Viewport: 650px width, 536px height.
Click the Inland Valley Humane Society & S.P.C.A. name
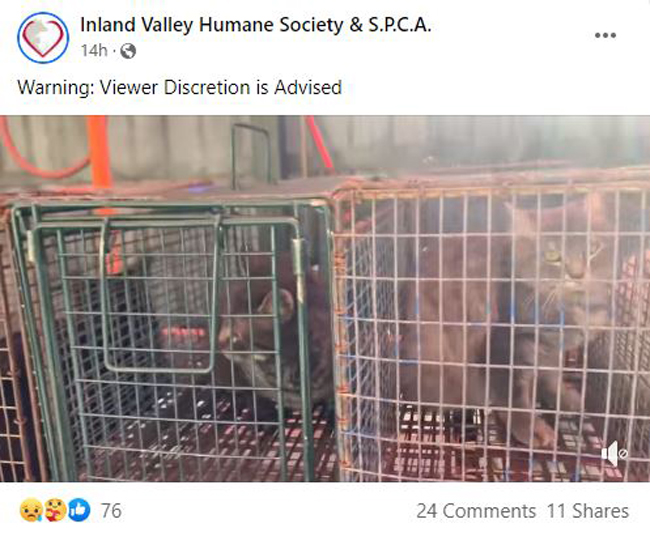pyautogui.click(x=255, y=24)
